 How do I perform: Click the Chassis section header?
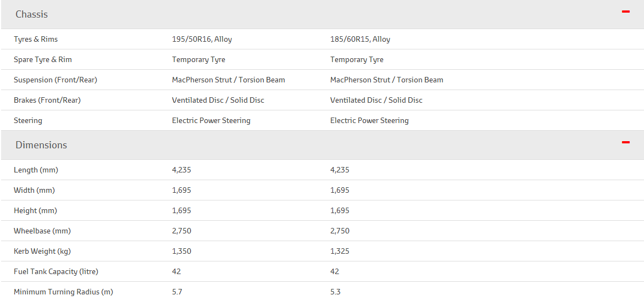coord(32,14)
